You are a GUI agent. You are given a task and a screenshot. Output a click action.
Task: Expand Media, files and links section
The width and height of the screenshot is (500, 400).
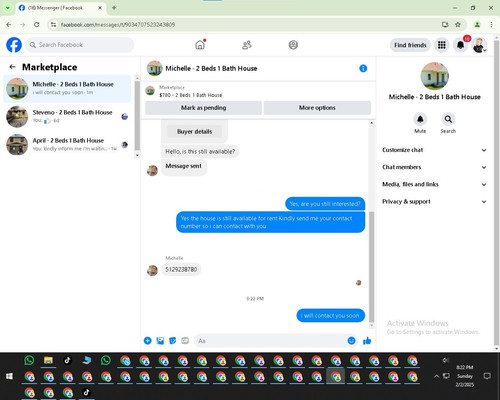(x=434, y=184)
